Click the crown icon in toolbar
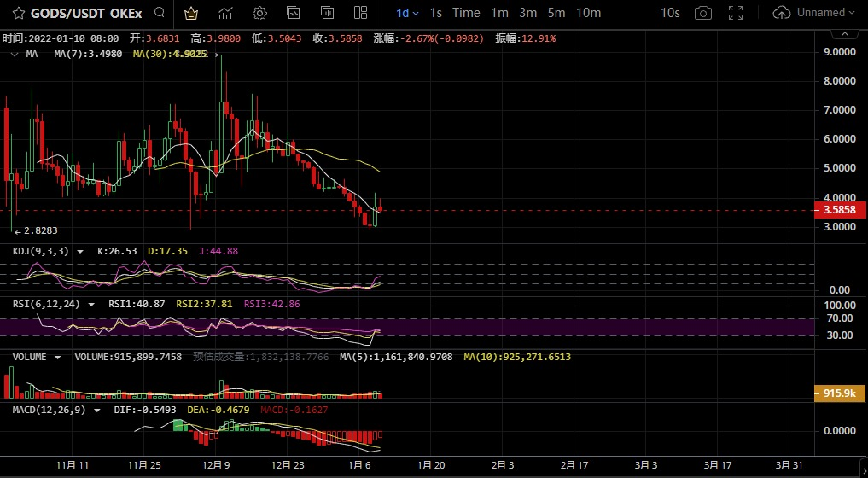Image resolution: width=868 pixels, height=478 pixels. pyautogui.click(x=191, y=13)
